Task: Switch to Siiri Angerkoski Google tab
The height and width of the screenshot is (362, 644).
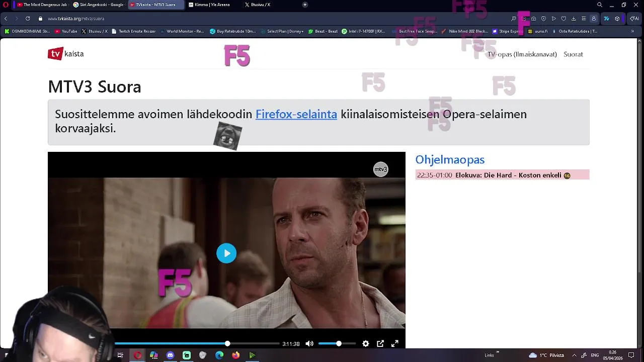Action: (x=99, y=5)
